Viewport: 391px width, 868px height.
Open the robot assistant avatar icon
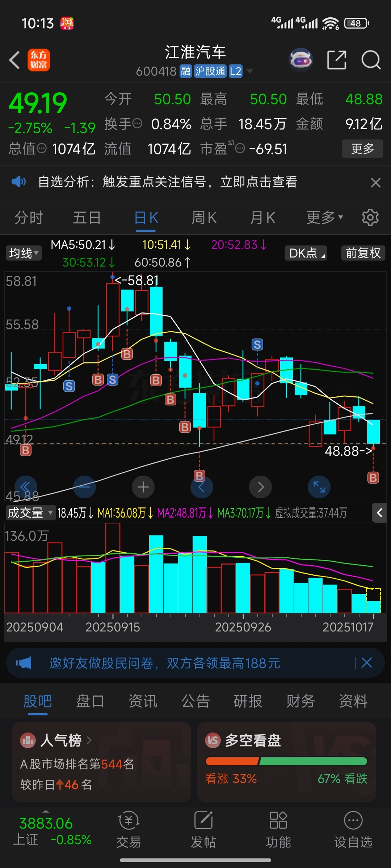pos(301,60)
